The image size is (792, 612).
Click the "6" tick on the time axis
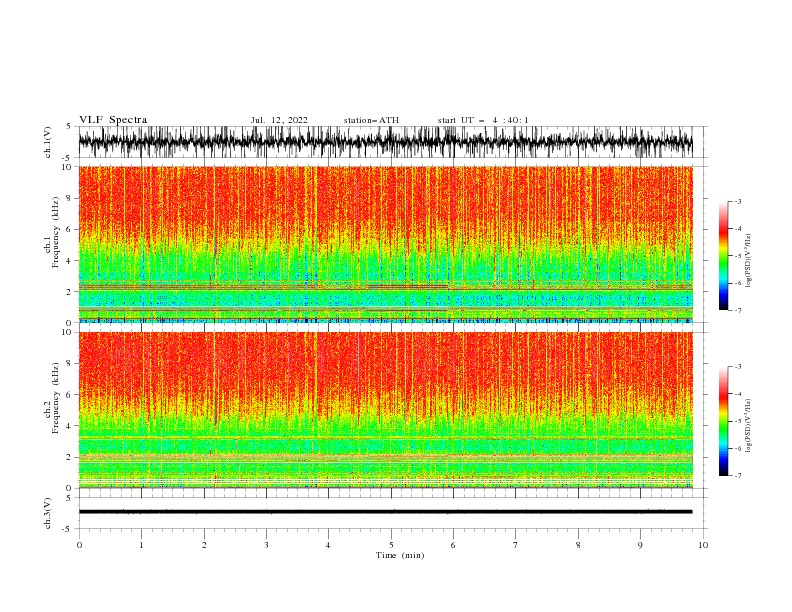point(453,545)
